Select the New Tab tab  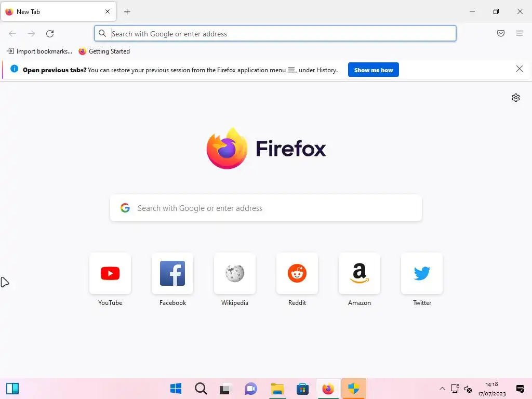point(58,11)
